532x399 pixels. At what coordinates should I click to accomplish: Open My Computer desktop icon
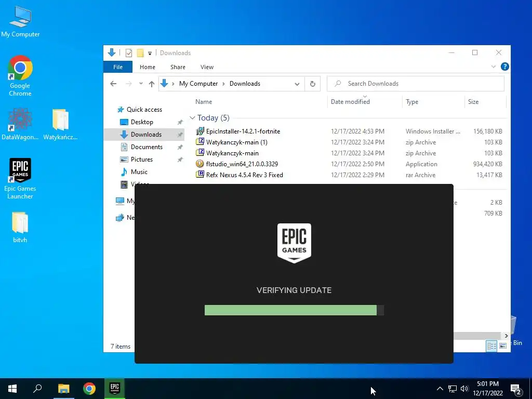tap(20, 22)
